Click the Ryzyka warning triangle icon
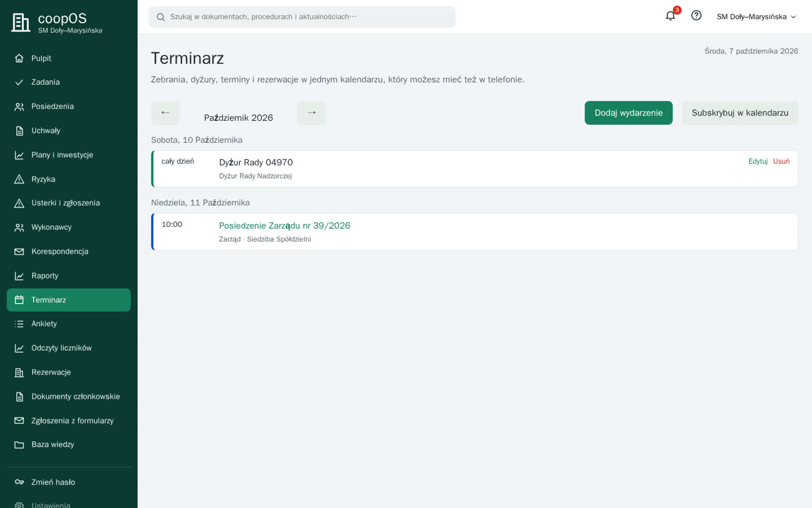This screenshot has height=508, width=812. [x=19, y=179]
